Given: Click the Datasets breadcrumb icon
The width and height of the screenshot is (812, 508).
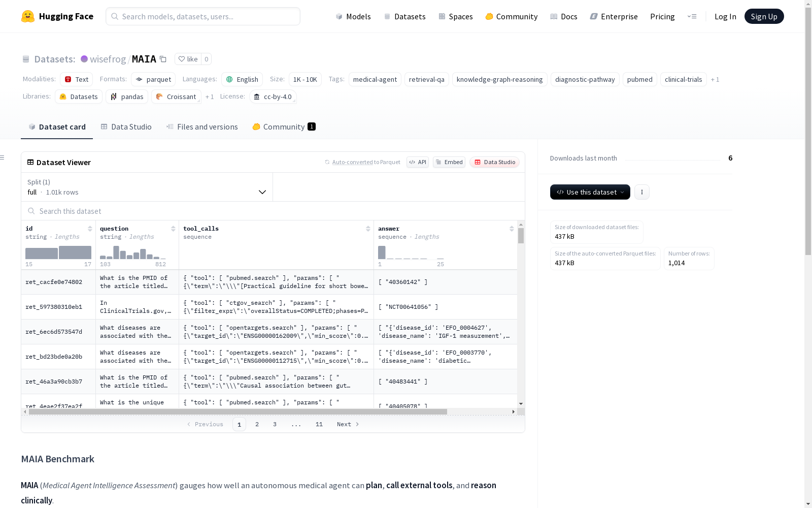Looking at the screenshot, I should tap(26, 59).
